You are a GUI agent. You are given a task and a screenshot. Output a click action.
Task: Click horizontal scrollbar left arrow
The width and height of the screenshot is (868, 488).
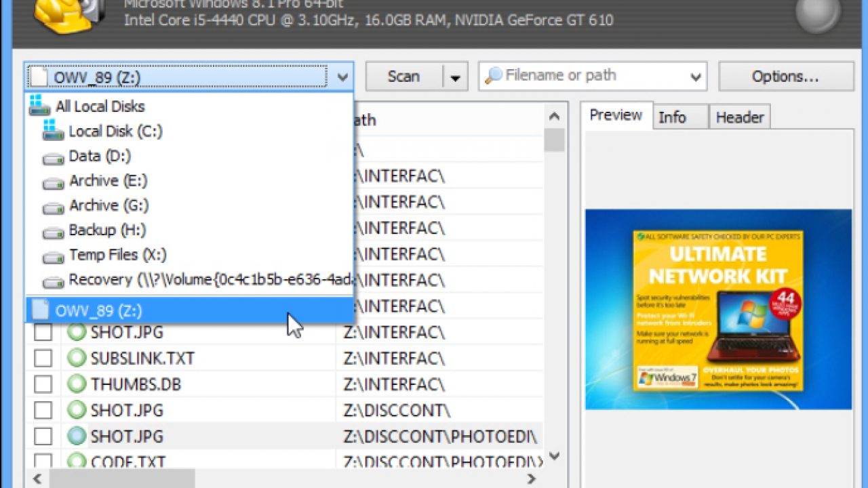click(37, 479)
